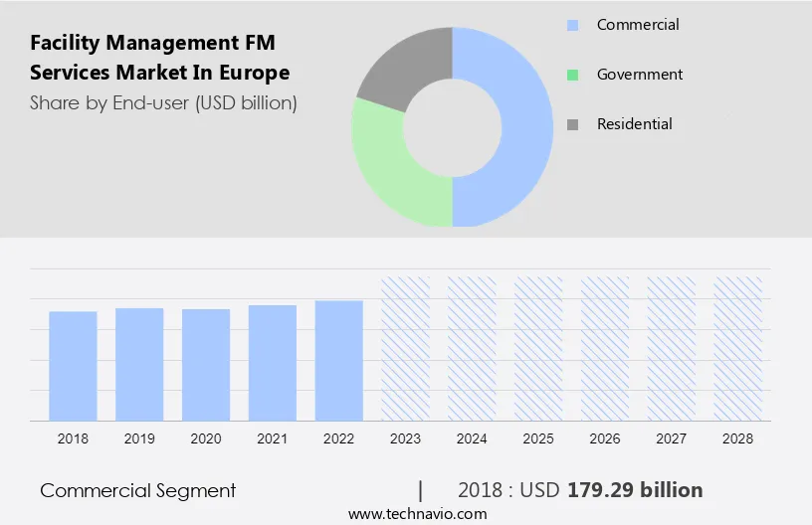The height and width of the screenshot is (525, 812).
Task: Click the 2019 bar in chart
Action: pyautogui.click(x=139, y=364)
